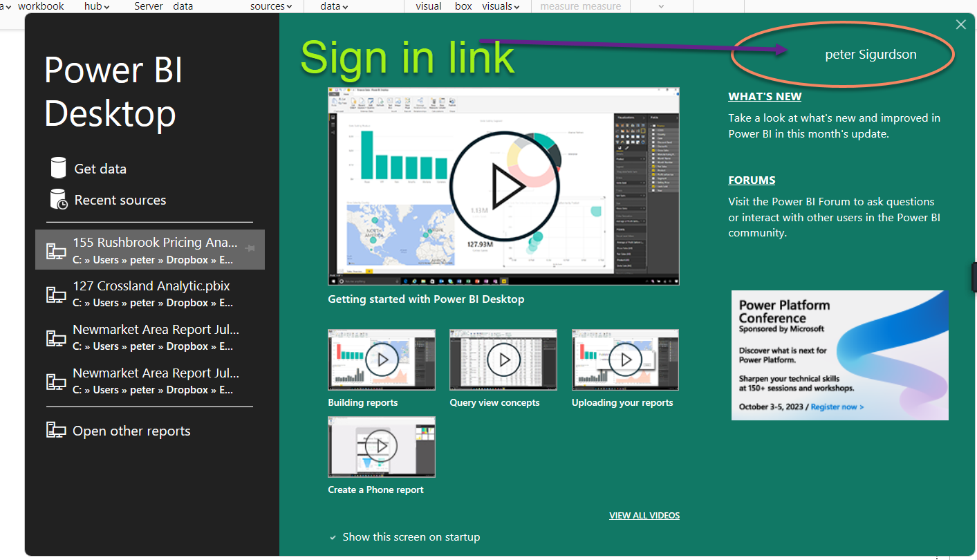Pin the 155 Rushbrook Pricing report

coord(250,248)
